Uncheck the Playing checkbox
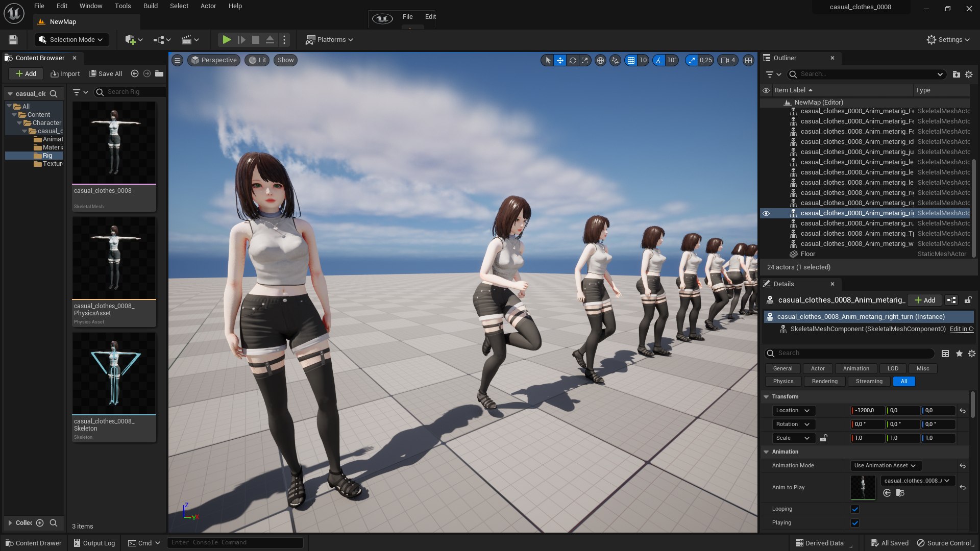 [x=855, y=523]
